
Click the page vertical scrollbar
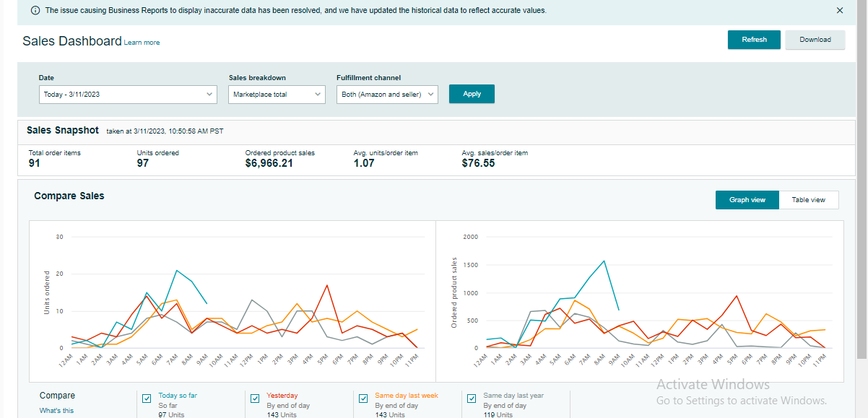(861, 180)
